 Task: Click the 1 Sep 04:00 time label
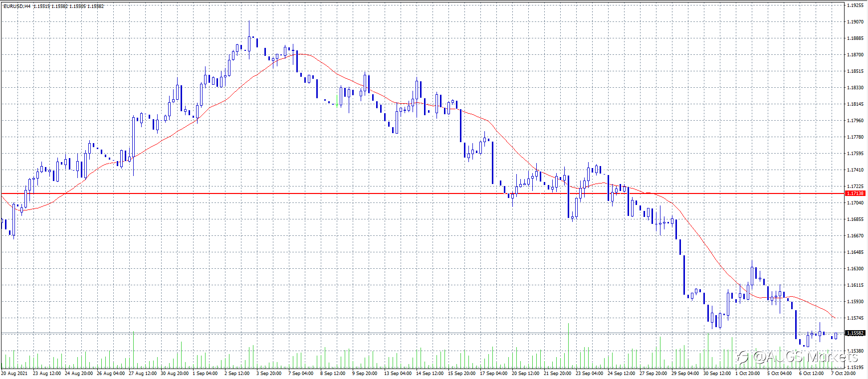tap(206, 374)
